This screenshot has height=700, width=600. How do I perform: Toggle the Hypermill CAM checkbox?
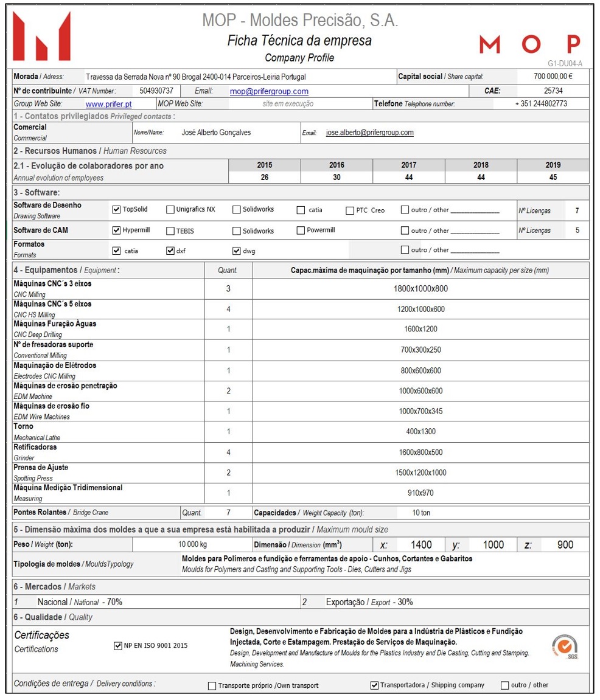(x=117, y=230)
